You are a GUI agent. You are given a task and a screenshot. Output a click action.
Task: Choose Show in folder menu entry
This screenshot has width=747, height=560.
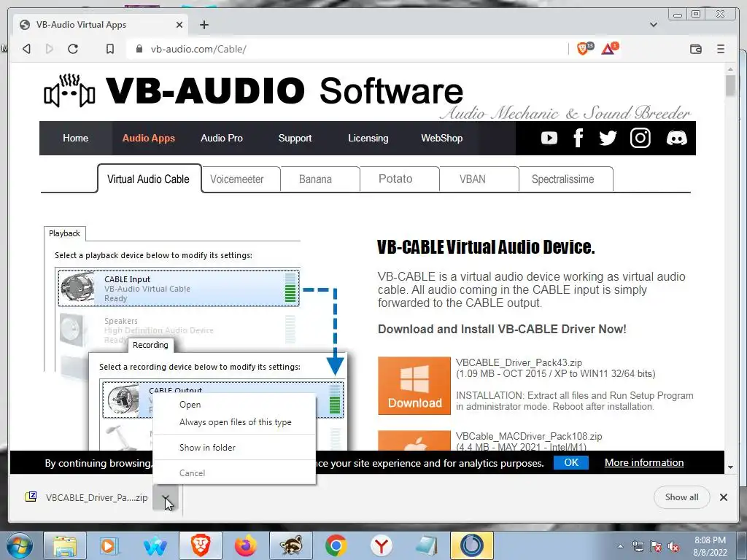click(x=234, y=448)
